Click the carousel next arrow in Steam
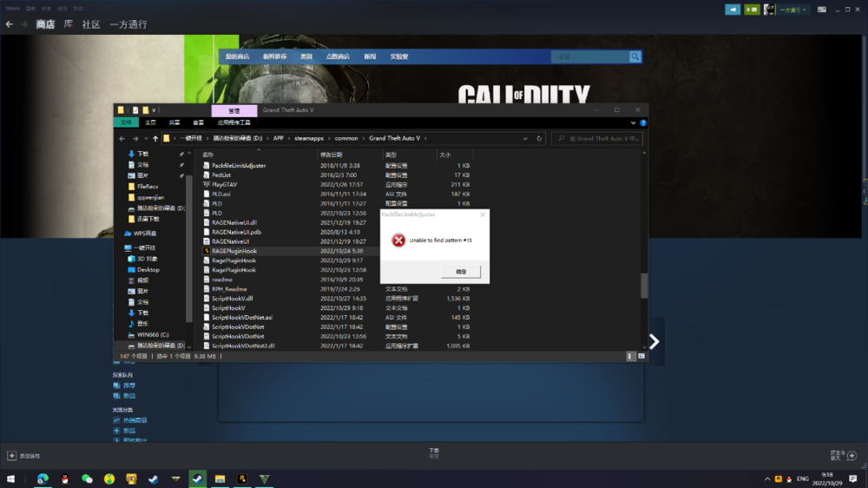 coord(654,342)
